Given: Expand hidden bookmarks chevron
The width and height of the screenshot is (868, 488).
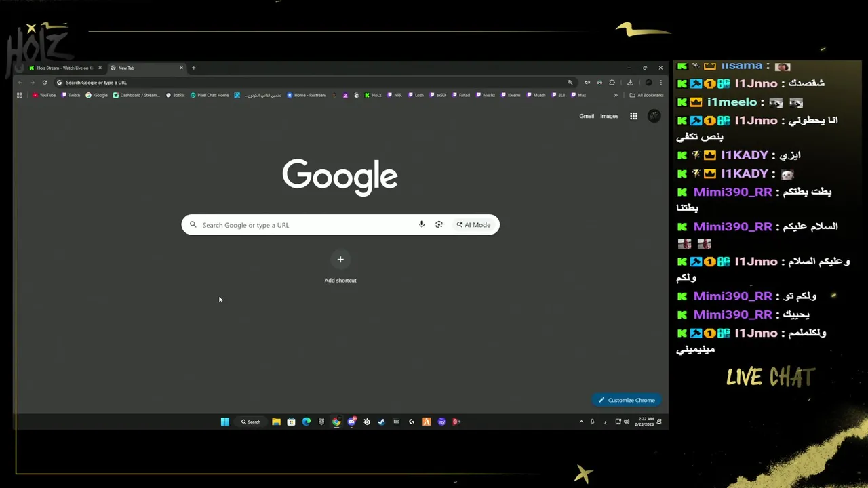Looking at the screenshot, I should [616, 95].
